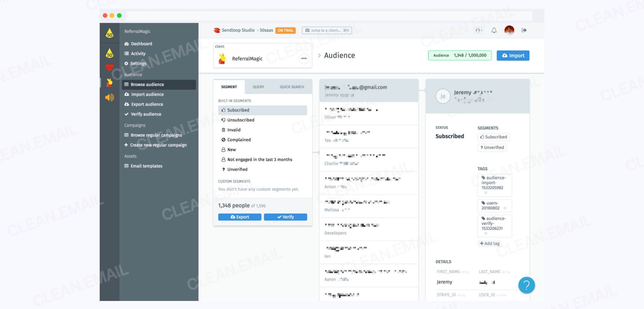The image size is (644, 309).
Task: Click the Verify button under people count
Action: pyautogui.click(x=285, y=217)
